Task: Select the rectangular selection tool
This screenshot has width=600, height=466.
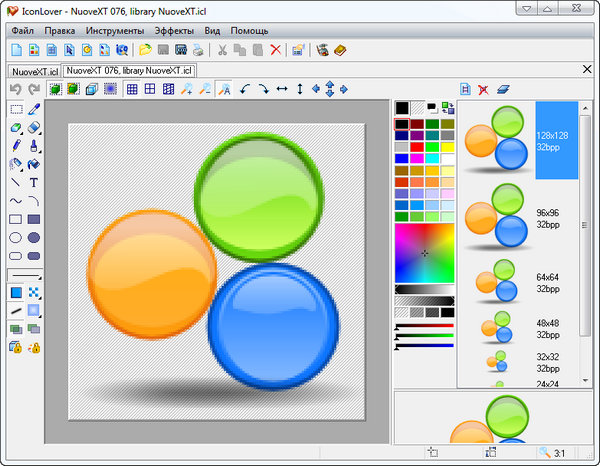Action: pos(15,109)
